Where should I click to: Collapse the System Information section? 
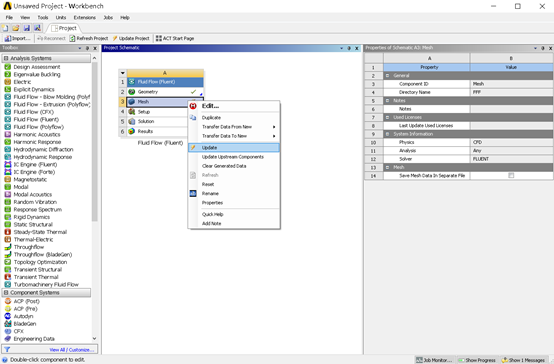387,134
